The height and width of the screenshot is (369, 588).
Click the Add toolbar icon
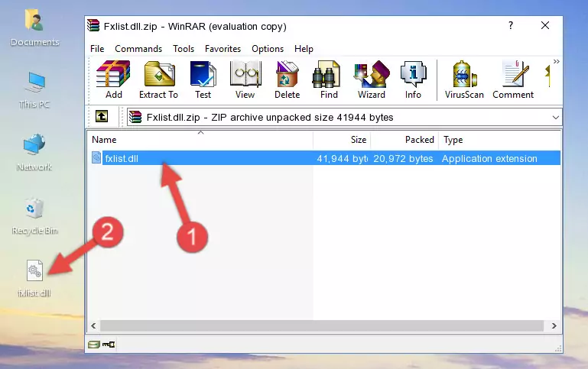point(113,79)
